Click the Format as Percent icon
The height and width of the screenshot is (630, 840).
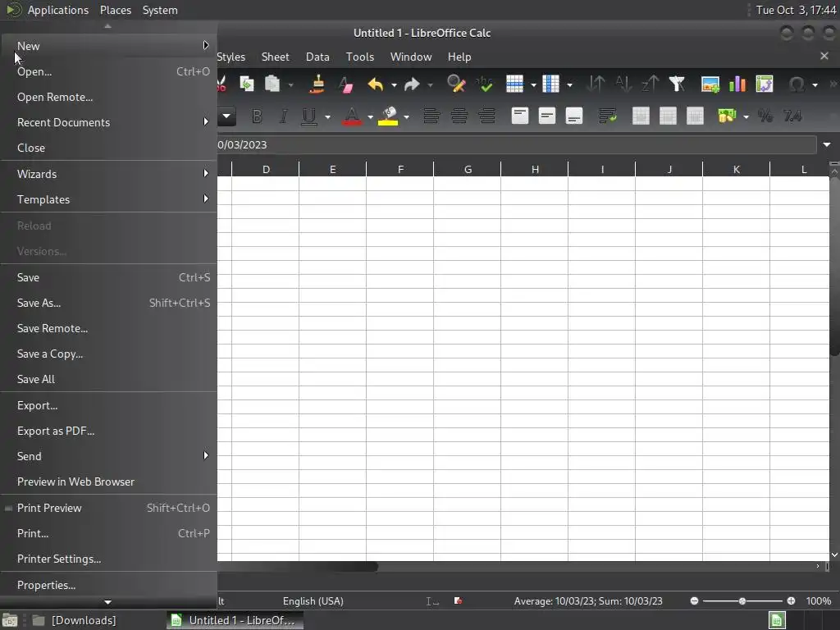[x=765, y=116]
